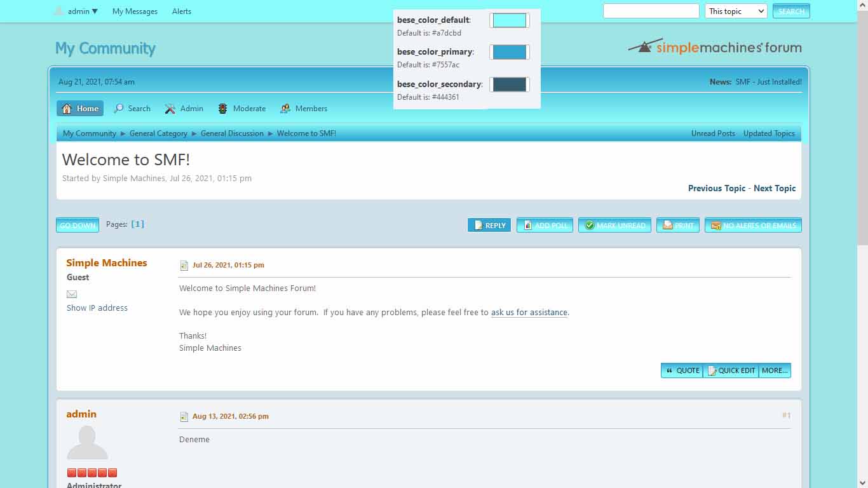Image resolution: width=868 pixels, height=488 pixels.
Task: Click the Simple Machines Forum logo
Action: tap(715, 46)
